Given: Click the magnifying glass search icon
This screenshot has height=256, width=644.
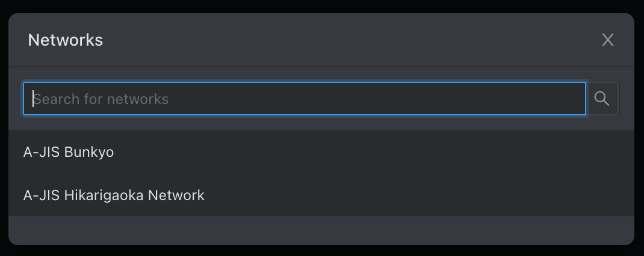Looking at the screenshot, I should (602, 99).
